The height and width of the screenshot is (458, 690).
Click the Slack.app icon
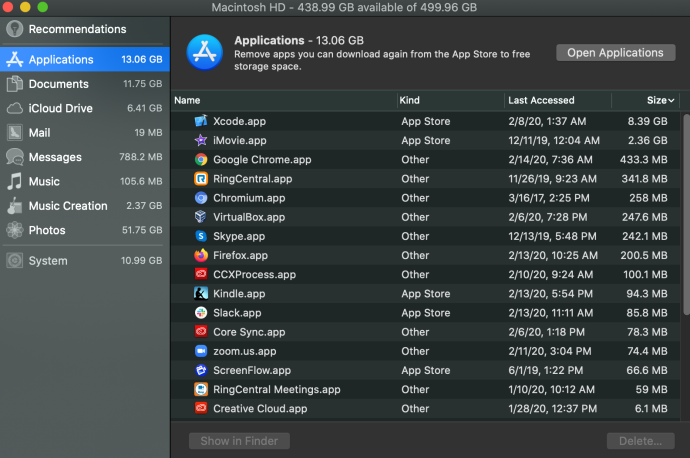[x=201, y=313]
